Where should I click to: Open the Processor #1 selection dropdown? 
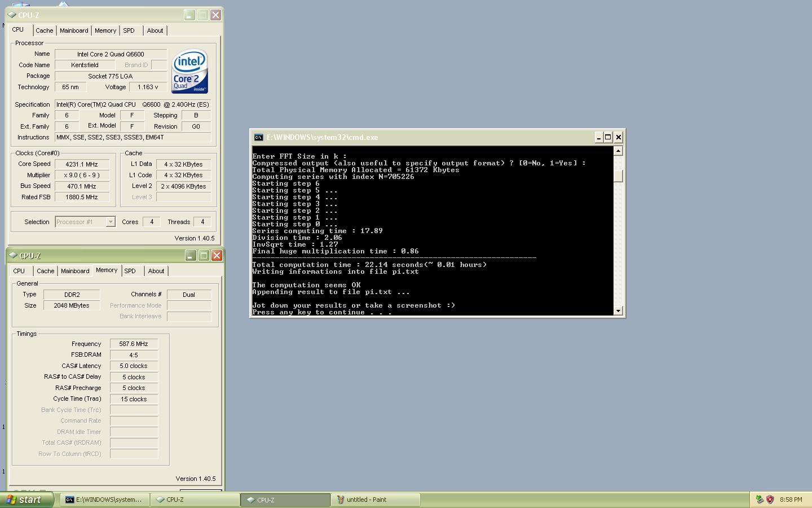[111, 222]
